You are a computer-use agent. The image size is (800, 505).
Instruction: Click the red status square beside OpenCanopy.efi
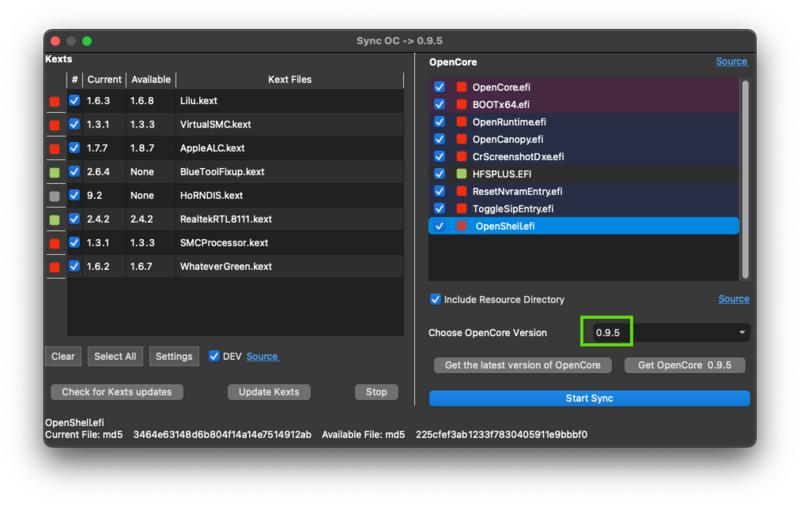coord(462,139)
